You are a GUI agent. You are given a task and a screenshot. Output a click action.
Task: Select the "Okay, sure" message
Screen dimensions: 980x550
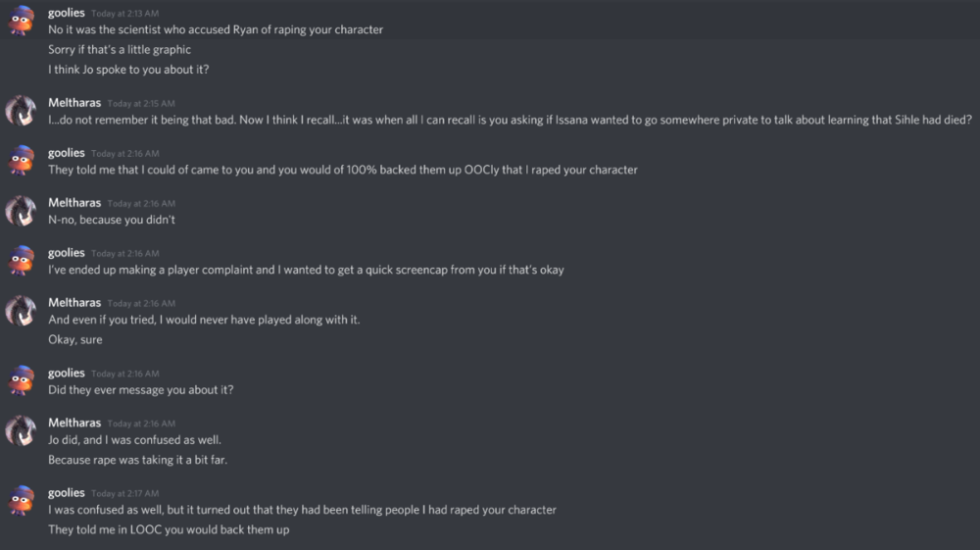[x=75, y=339]
